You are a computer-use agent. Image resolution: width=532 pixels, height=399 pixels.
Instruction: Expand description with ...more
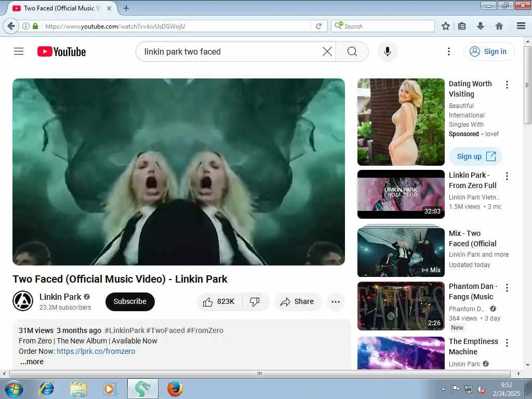[x=32, y=362]
